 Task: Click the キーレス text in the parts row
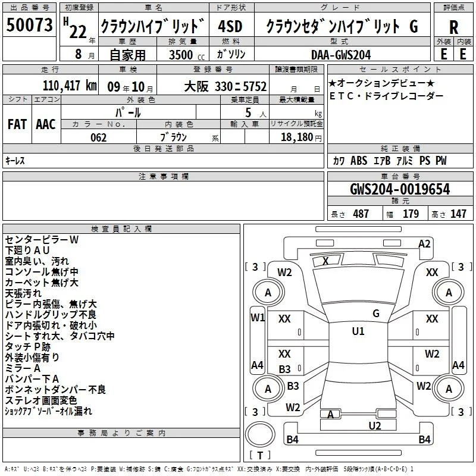15,161
